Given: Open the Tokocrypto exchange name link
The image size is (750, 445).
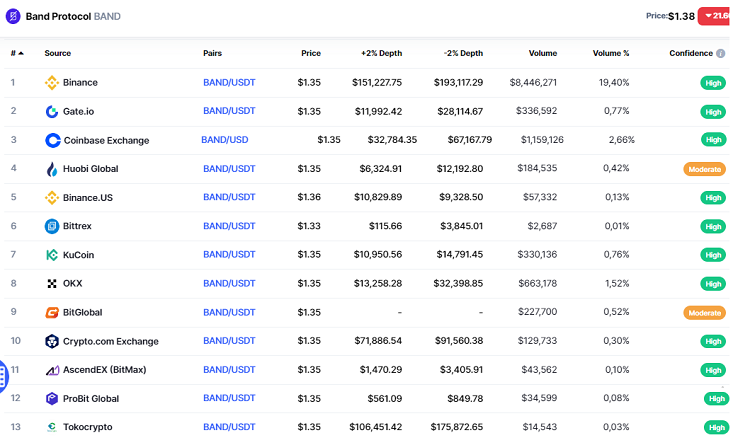Looking at the screenshot, I should pos(87,427).
